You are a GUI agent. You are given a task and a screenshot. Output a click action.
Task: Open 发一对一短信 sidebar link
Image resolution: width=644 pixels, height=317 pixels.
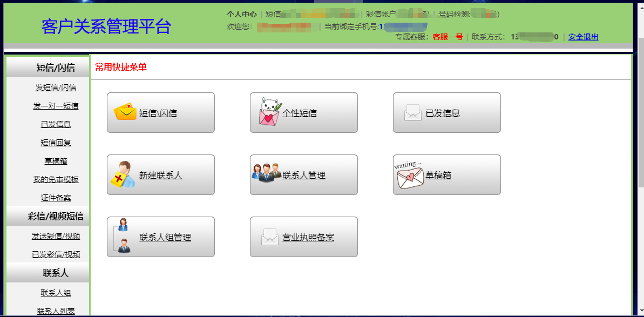pos(56,106)
